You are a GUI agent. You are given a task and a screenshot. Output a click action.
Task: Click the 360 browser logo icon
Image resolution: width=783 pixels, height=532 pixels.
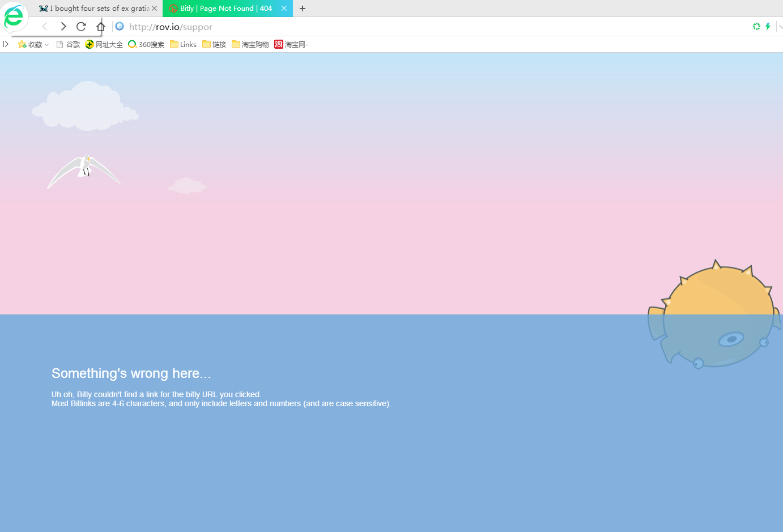point(14,16)
